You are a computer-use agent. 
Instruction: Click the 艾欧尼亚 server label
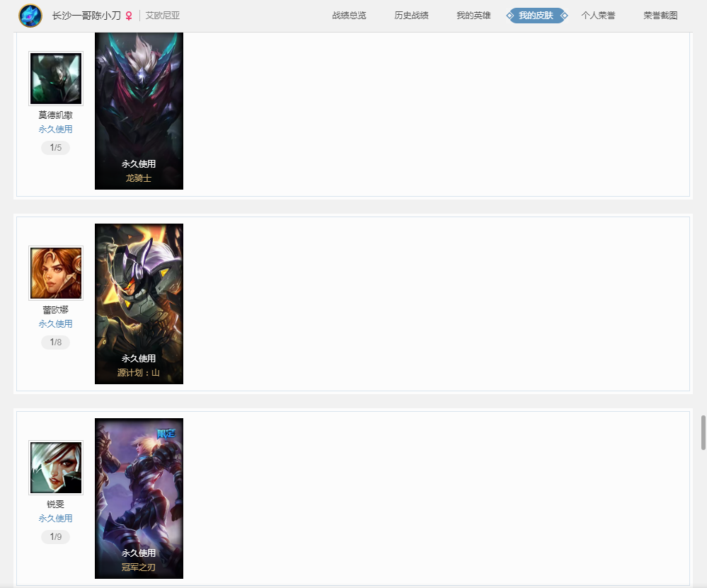163,16
